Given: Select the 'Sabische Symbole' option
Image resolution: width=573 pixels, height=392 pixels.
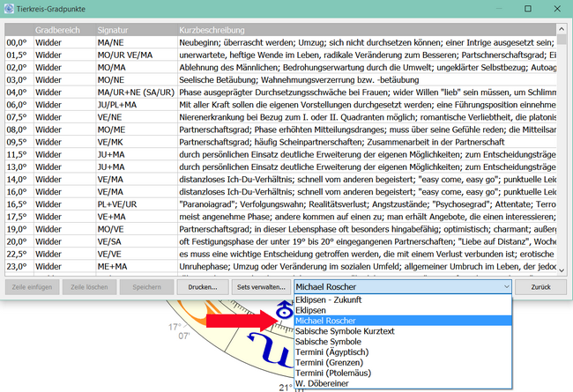Looking at the screenshot, I should (x=403, y=342).
